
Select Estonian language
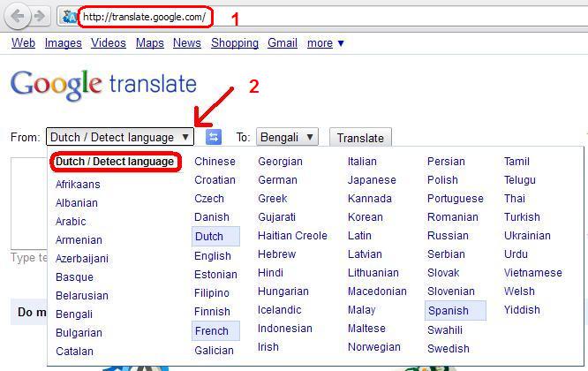(215, 275)
